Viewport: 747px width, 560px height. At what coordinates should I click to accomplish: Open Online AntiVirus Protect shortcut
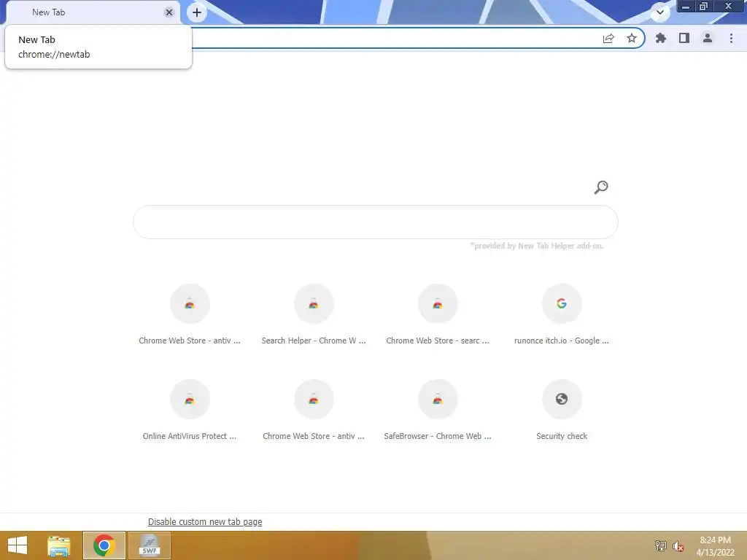190,410
